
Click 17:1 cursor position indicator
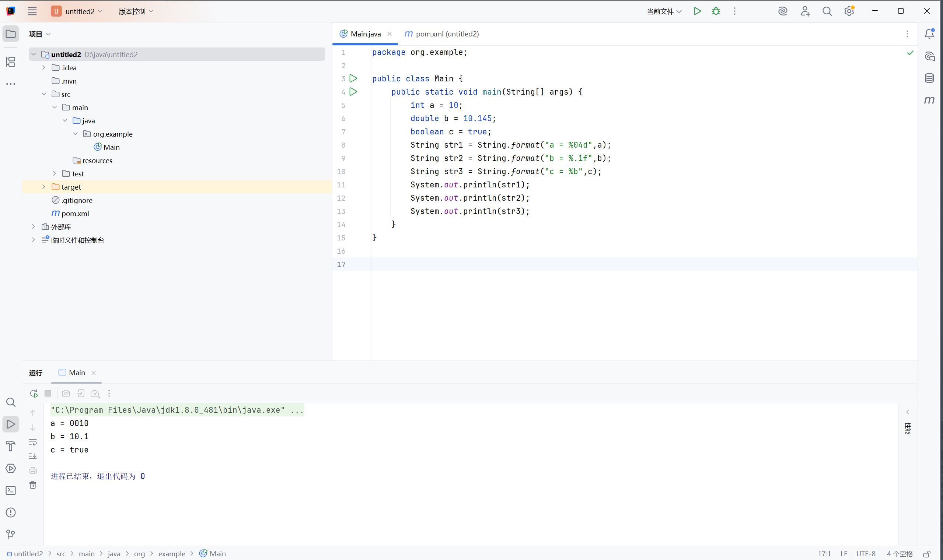(x=824, y=554)
